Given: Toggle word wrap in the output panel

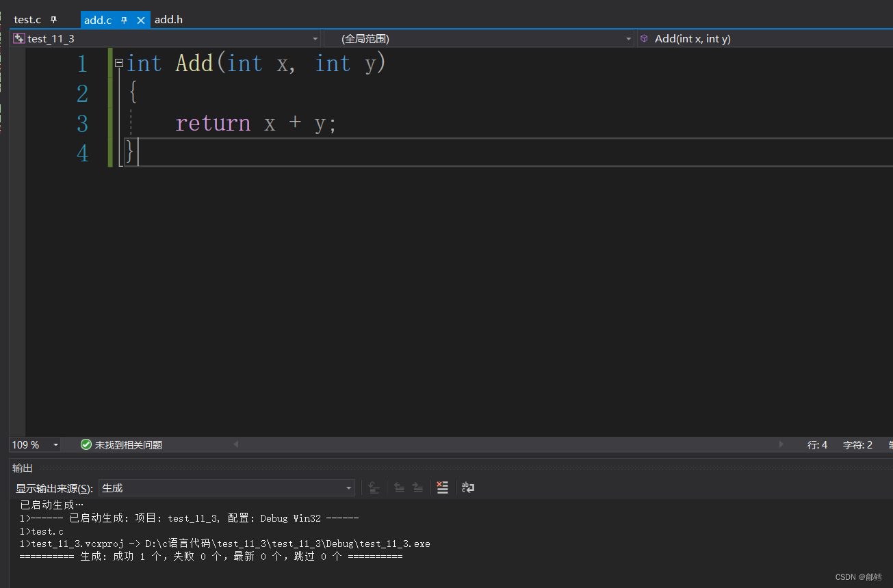Looking at the screenshot, I should [x=468, y=487].
